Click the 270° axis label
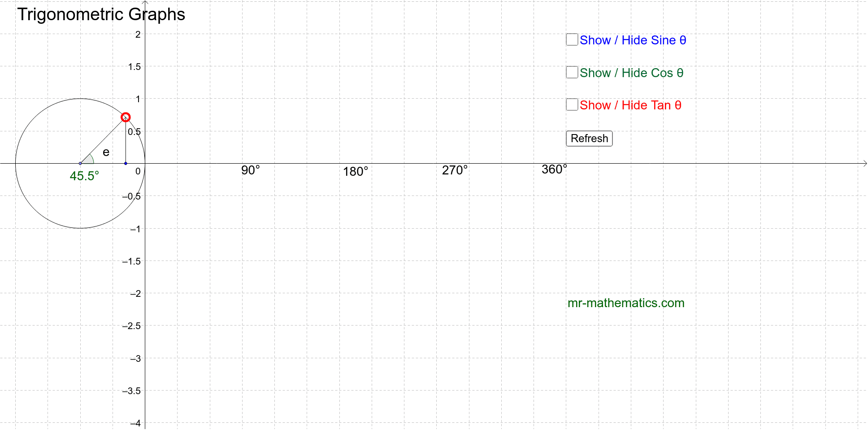Viewport: 868px width, 430px height. pos(455,170)
